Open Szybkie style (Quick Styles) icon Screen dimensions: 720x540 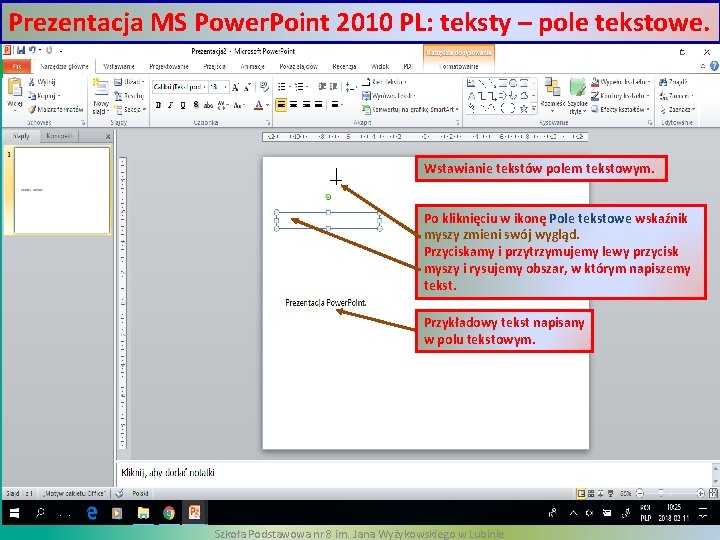(577, 87)
